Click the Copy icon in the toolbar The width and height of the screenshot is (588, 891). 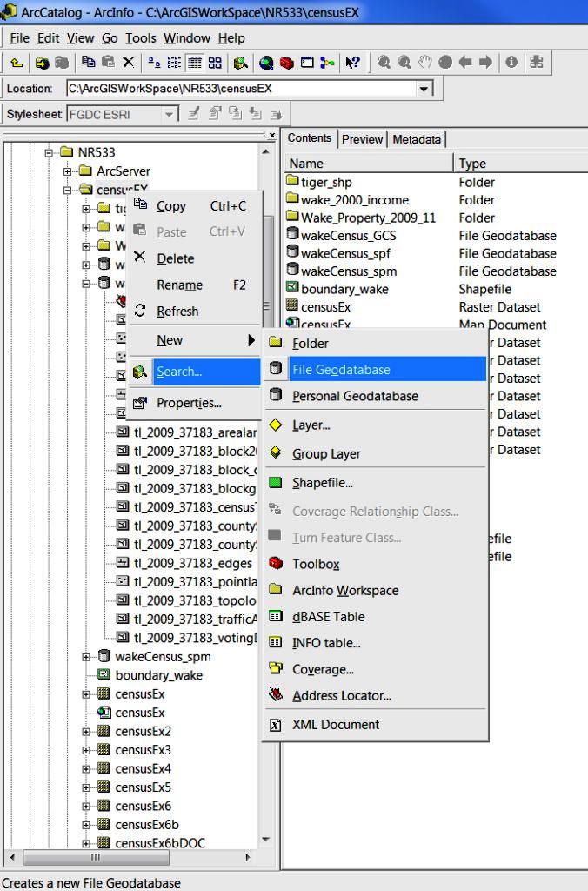(x=88, y=62)
